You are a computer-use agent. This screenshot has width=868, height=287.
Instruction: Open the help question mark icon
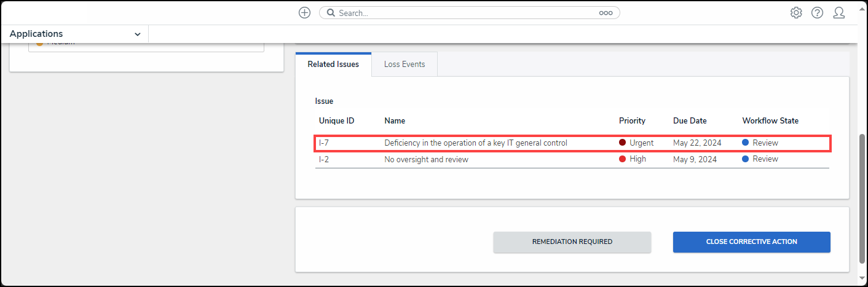point(817,13)
